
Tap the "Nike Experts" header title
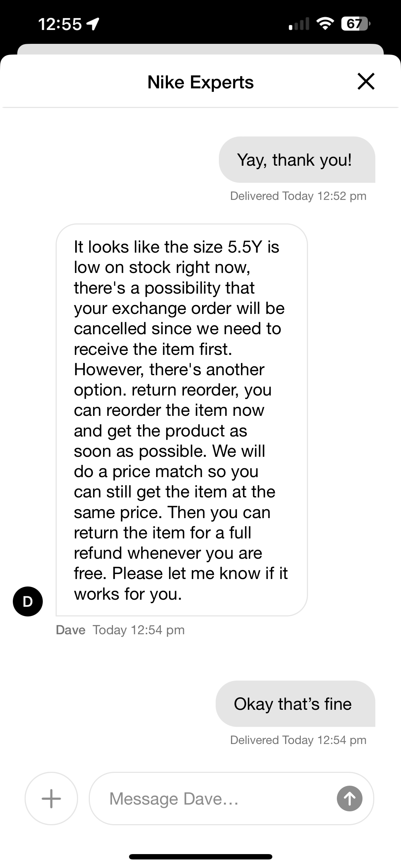tap(200, 82)
